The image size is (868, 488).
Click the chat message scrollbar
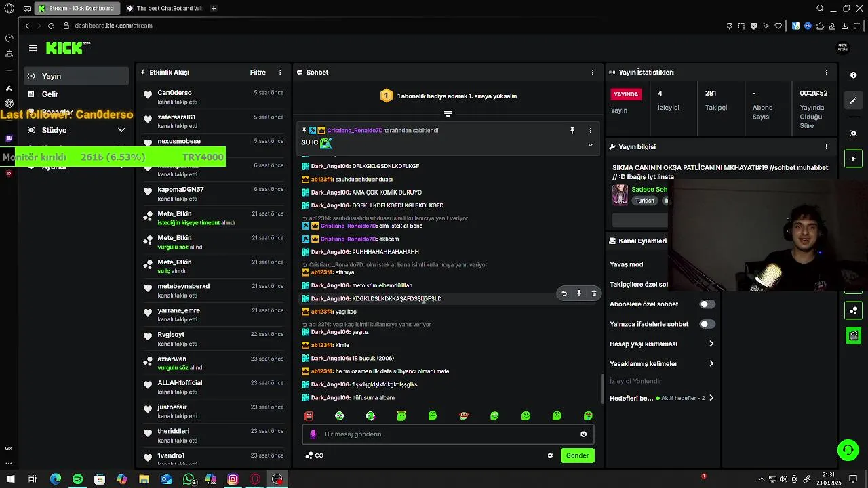tap(601, 388)
